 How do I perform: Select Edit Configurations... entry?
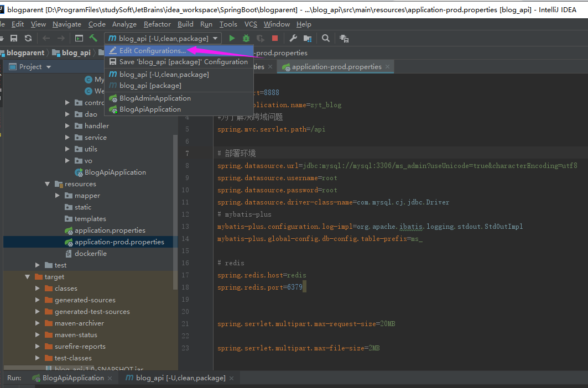coord(179,51)
